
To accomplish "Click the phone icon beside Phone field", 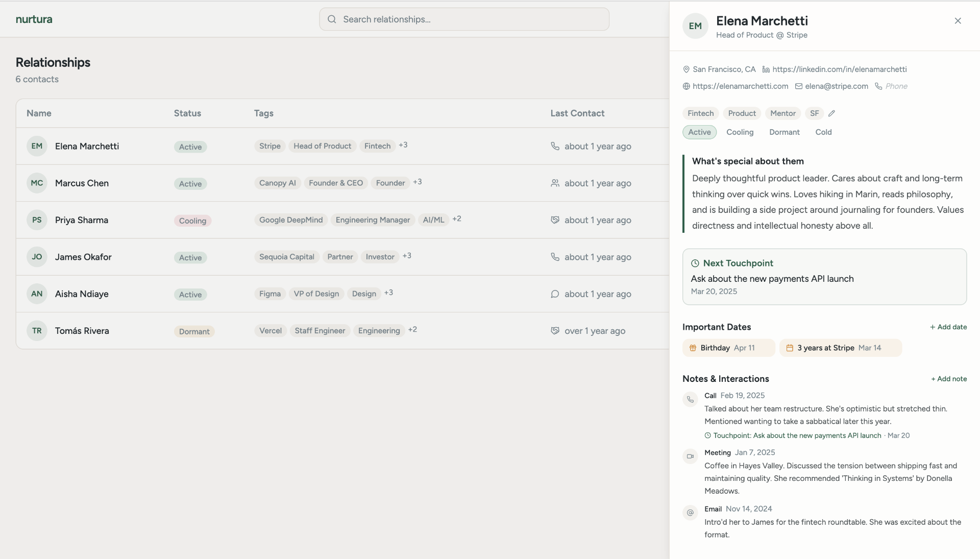I will [x=878, y=86].
